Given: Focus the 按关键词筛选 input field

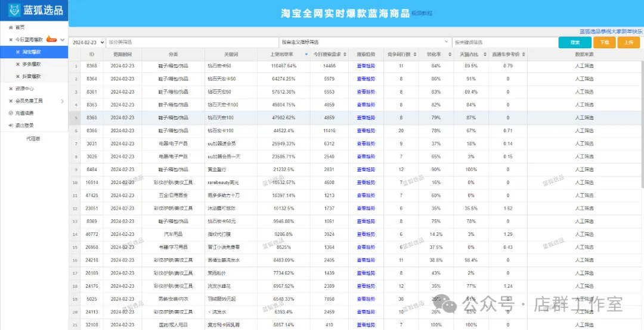Looking at the screenshot, I should point(503,42).
